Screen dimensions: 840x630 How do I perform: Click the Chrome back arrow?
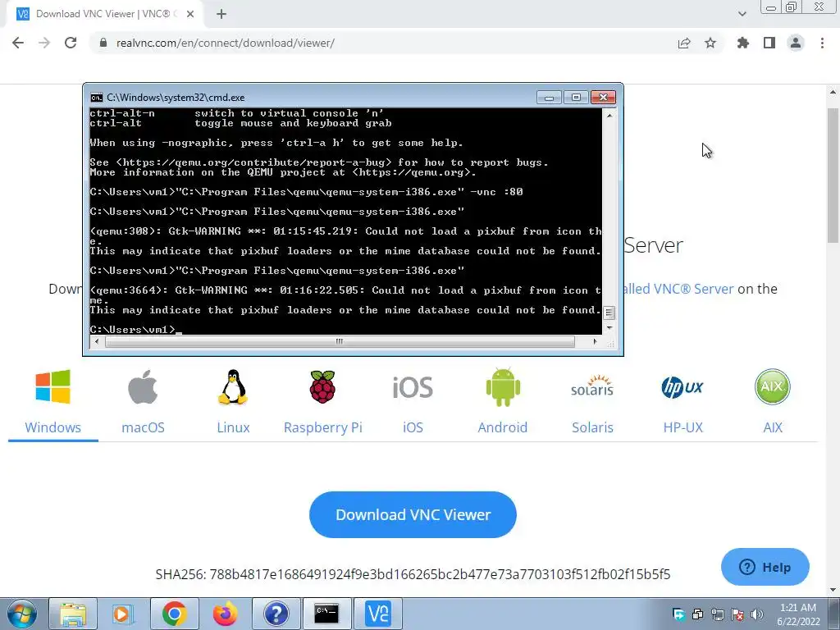[x=18, y=43]
